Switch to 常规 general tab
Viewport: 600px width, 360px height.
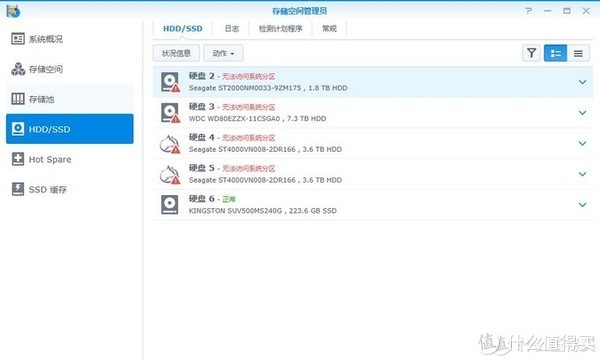tap(329, 29)
